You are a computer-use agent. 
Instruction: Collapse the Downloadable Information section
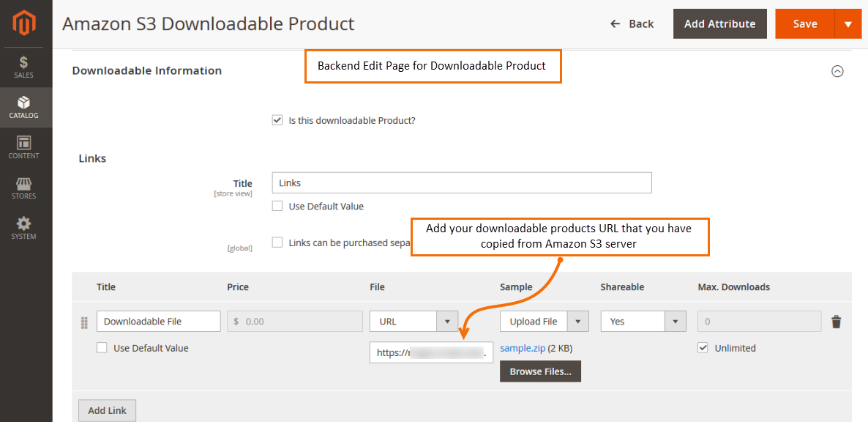(837, 71)
